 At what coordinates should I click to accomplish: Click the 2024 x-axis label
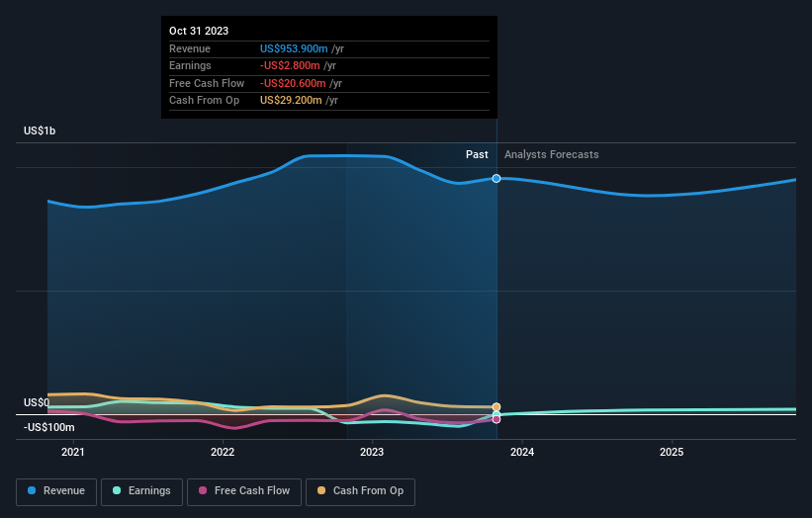[522, 452]
